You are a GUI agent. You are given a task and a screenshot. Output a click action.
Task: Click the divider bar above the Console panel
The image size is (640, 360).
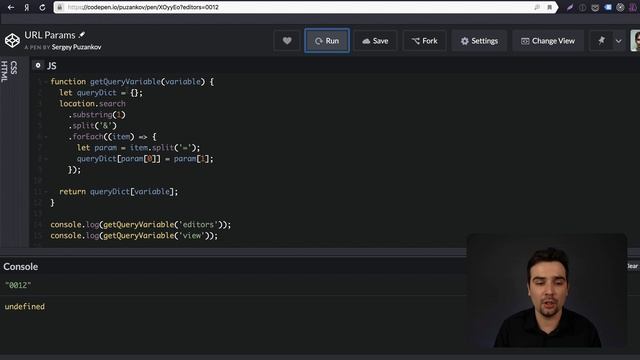tap(233, 252)
